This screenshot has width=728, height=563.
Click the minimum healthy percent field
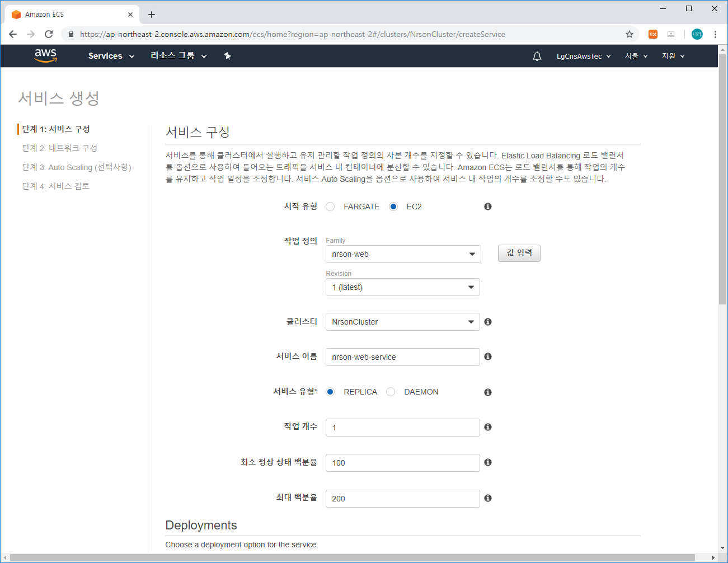(x=403, y=463)
